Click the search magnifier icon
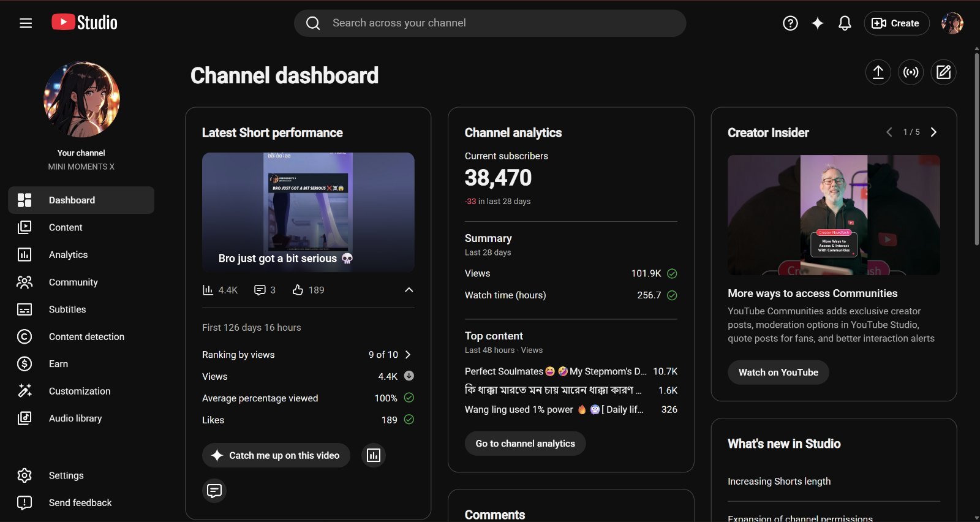The height and width of the screenshot is (522, 980). click(313, 23)
